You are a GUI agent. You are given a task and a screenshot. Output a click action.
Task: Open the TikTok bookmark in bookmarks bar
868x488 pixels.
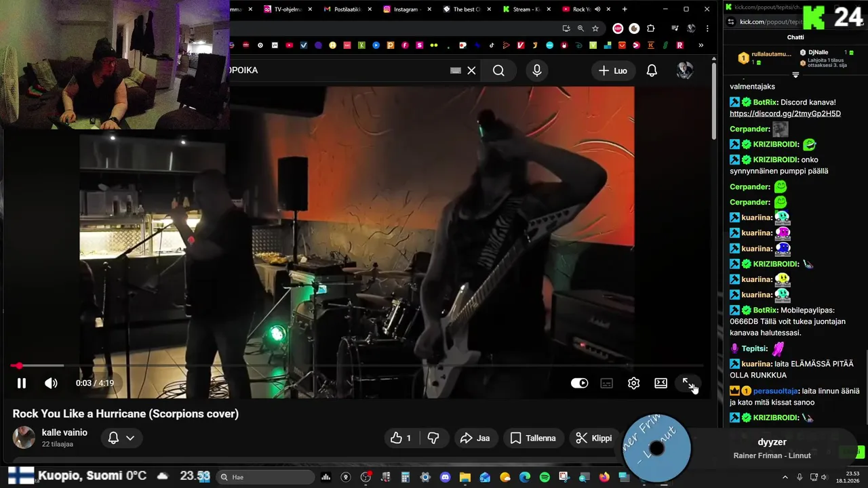coord(492,45)
